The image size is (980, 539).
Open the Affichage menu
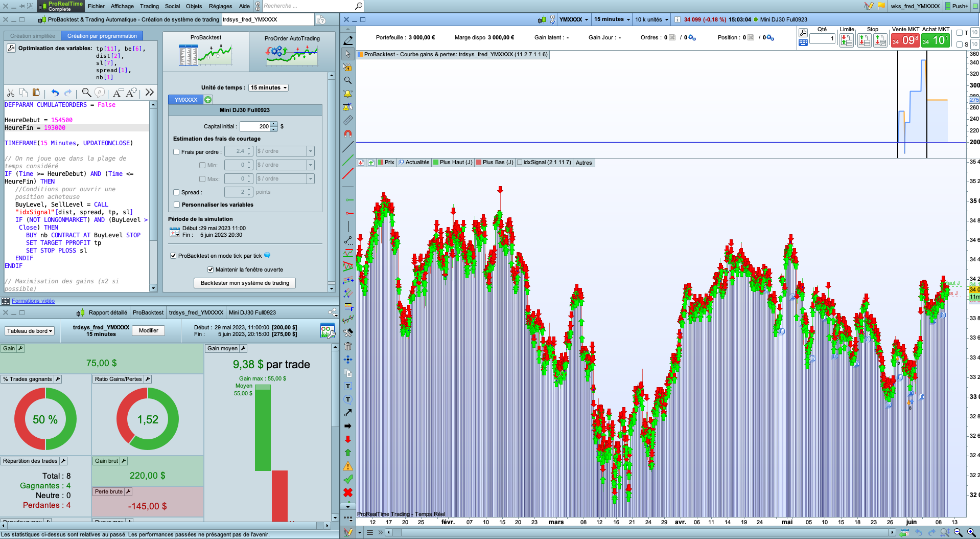[122, 6]
